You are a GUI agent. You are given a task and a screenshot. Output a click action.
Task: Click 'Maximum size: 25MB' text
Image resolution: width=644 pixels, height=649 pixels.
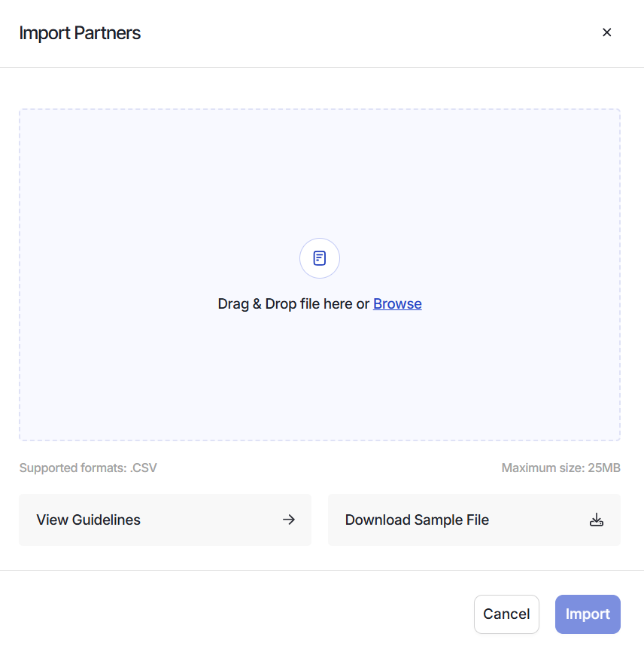[560, 468]
